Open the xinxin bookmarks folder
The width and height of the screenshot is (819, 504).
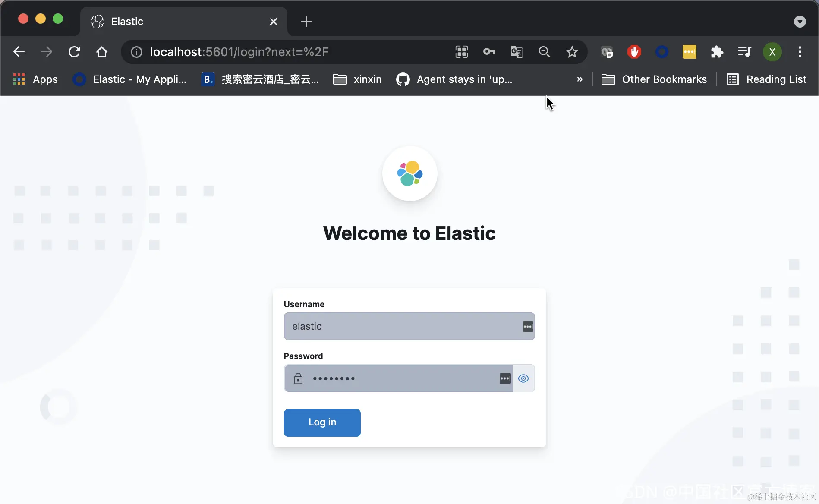click(x=358, y=79)
